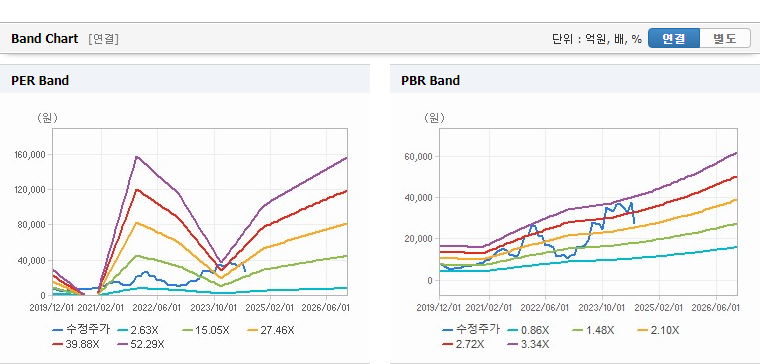Click the 60,000 axis label on PBR chart
This screenshot has height=364, width=760.
click(418, 157)
